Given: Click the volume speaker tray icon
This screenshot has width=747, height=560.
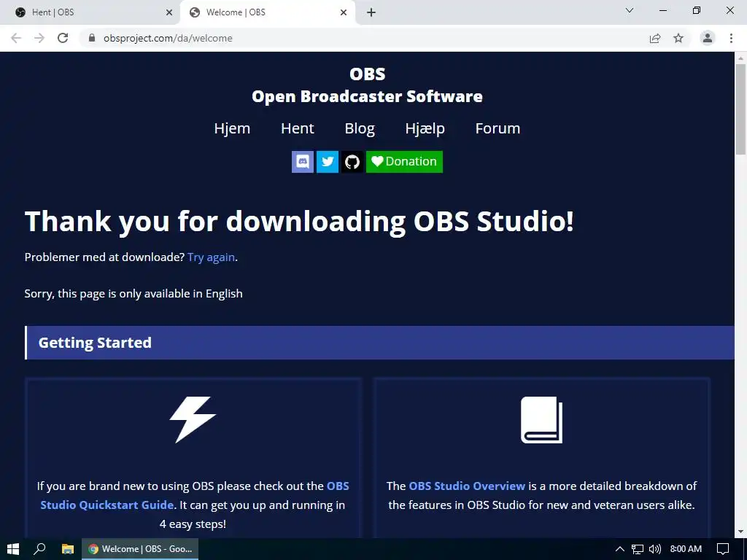Looking at the screenshot, I should coord(655,549).
